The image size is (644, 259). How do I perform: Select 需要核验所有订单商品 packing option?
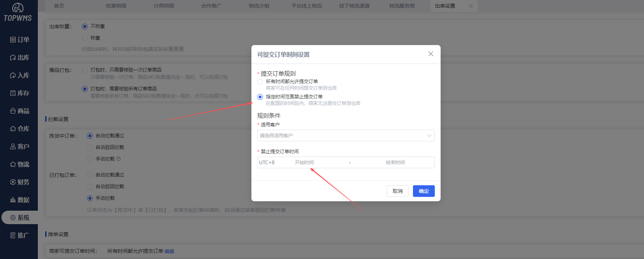point(85,89)
